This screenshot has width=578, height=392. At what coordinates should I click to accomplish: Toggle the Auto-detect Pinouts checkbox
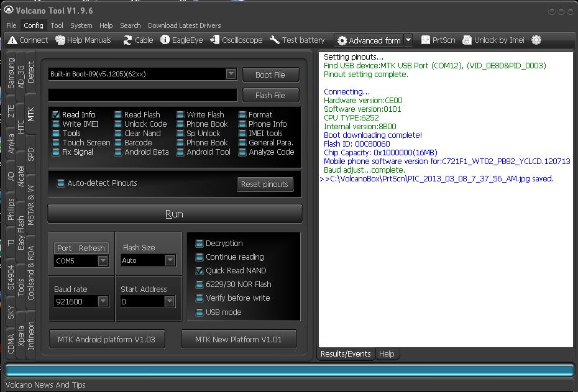(x=61, y=183)
